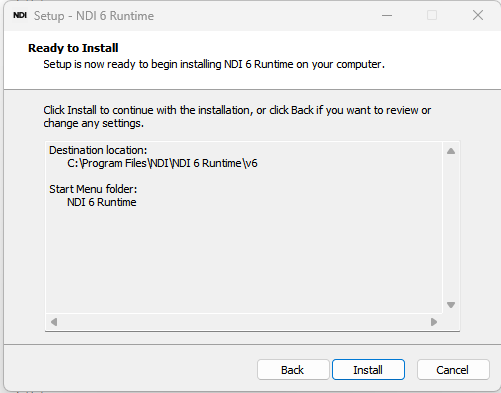Screen dimensions: 501x393
Task: Click the scroll down arrow in summary box
Action: pos(451,305)
